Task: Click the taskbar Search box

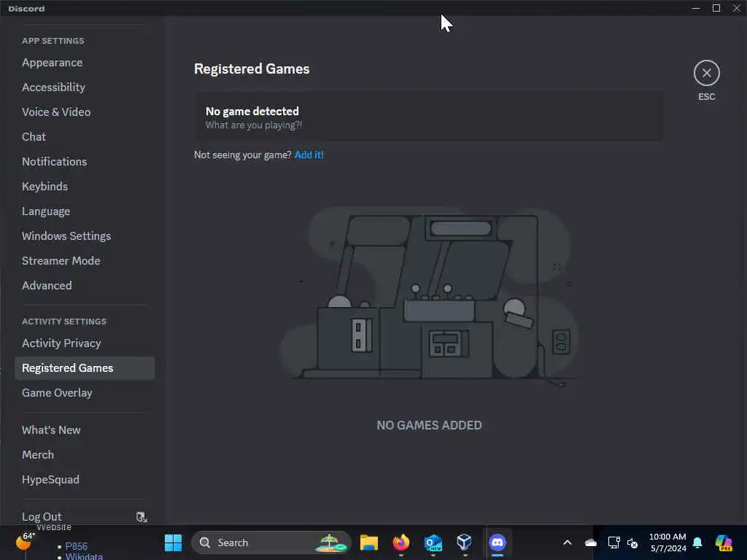Action: tap(271, 542)
